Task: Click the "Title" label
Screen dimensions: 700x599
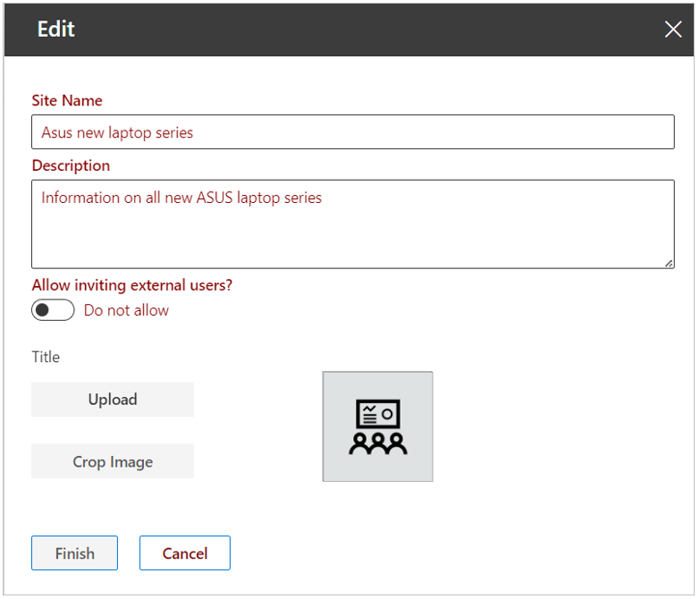Action: [46, 357]
